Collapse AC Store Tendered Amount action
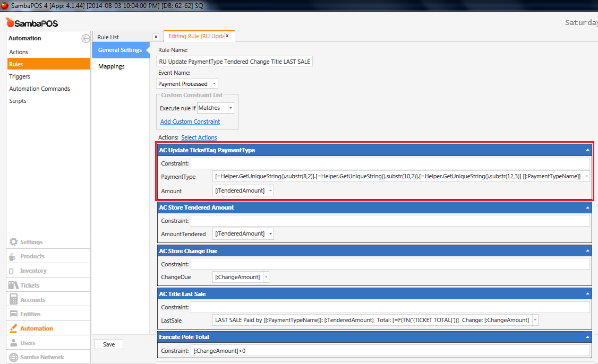 tap(587, 207)
